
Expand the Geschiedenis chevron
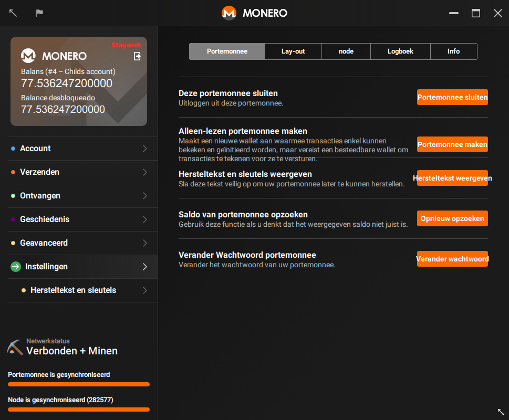click(145, 219)
